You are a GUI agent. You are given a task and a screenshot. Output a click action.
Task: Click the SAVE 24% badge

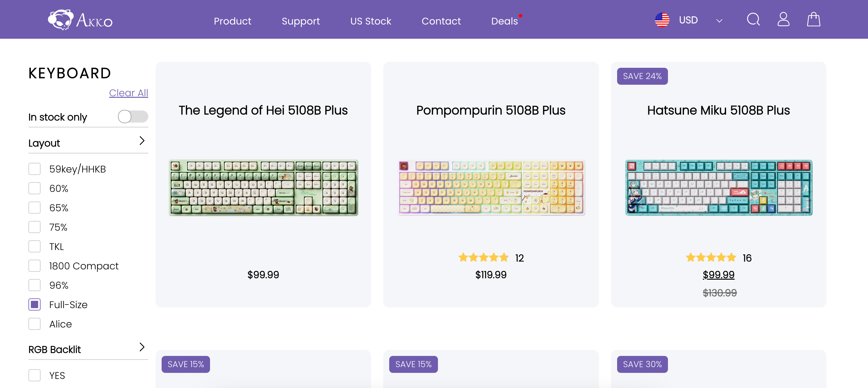(642, 76)
